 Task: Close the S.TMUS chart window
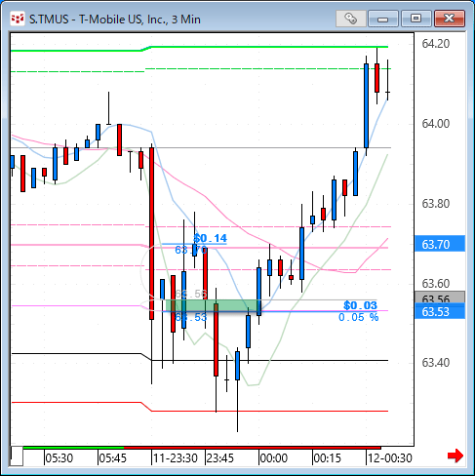point(450,19)
